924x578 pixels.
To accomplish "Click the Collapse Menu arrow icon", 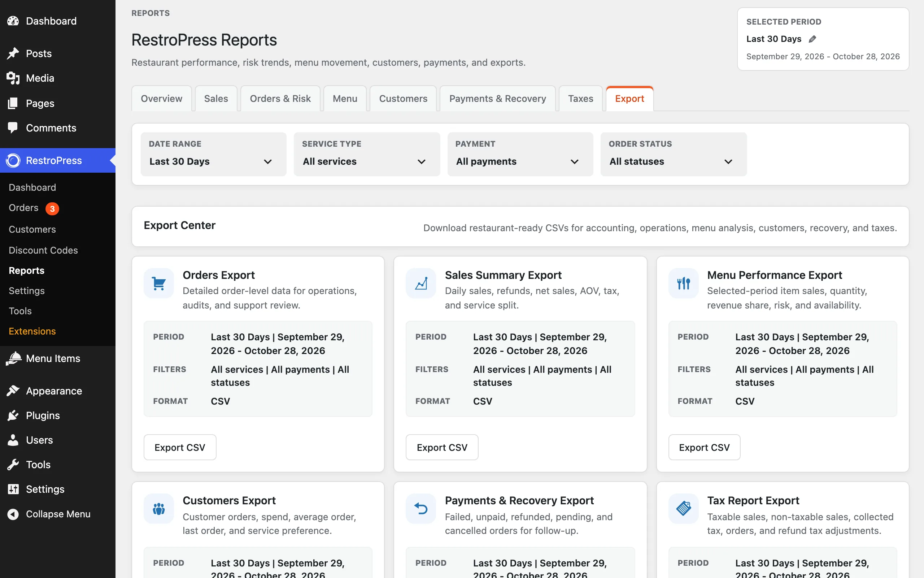I will [13, 514].
